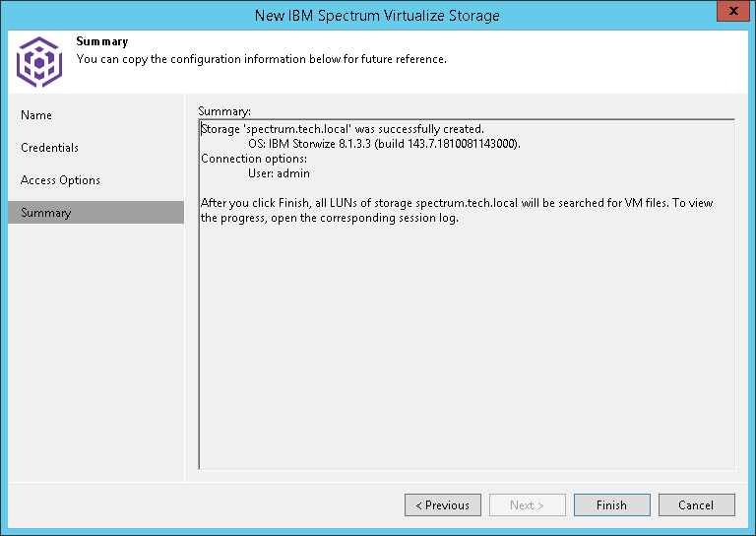This screenshot has width=756, height=536.
Task: Click the Previous button
Action: click(443, 505)
